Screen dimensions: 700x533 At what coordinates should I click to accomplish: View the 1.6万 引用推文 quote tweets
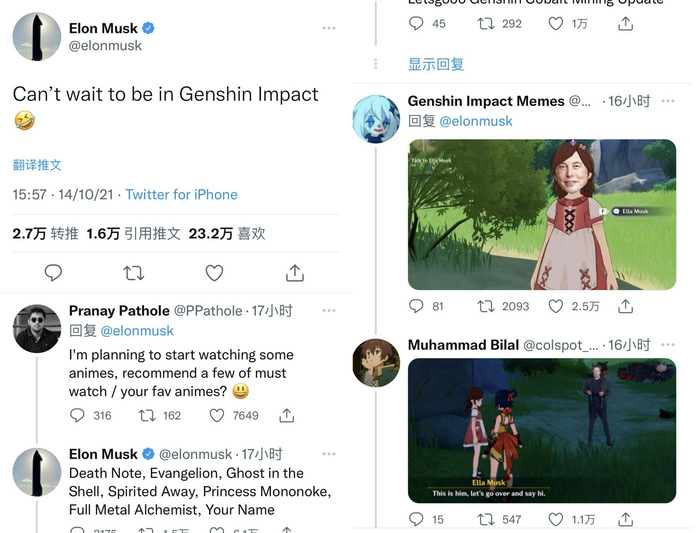coord(133,233)
